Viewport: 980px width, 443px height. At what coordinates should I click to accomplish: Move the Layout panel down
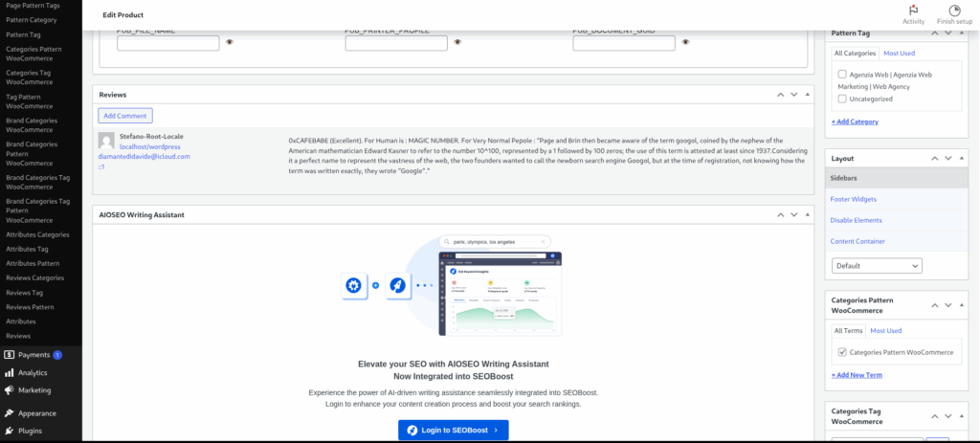pos(948,159)
